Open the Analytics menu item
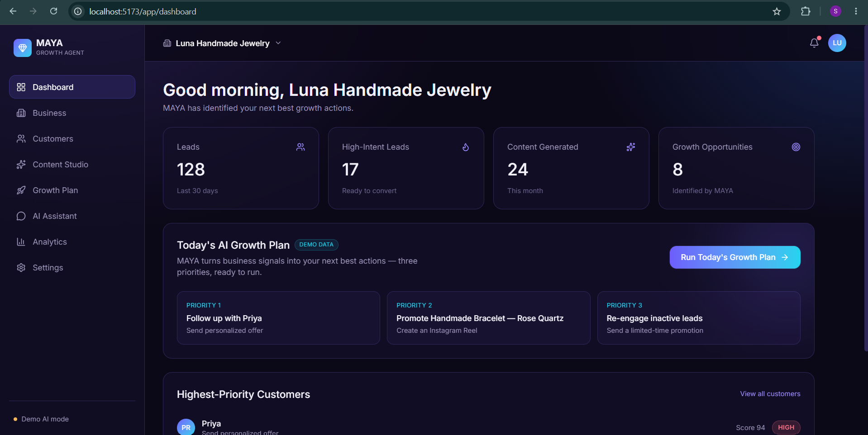This screenshot has height=435, width=868. click(72, 242)
